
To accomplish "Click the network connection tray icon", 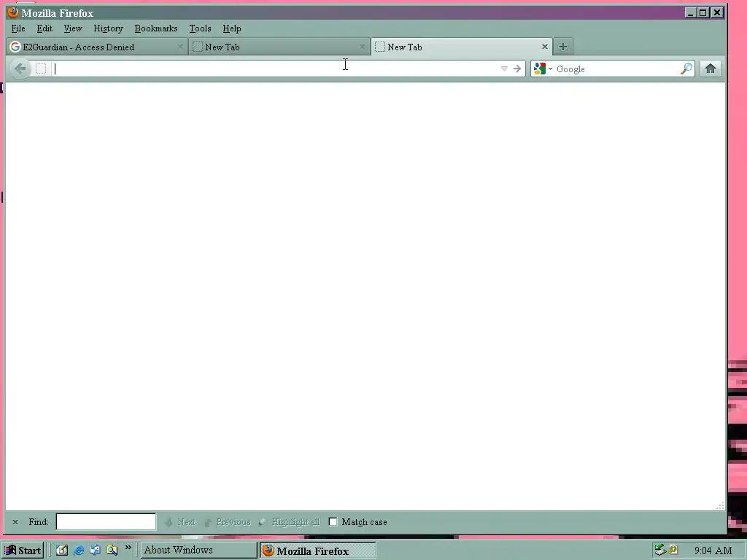I will [x=659, y=550].
